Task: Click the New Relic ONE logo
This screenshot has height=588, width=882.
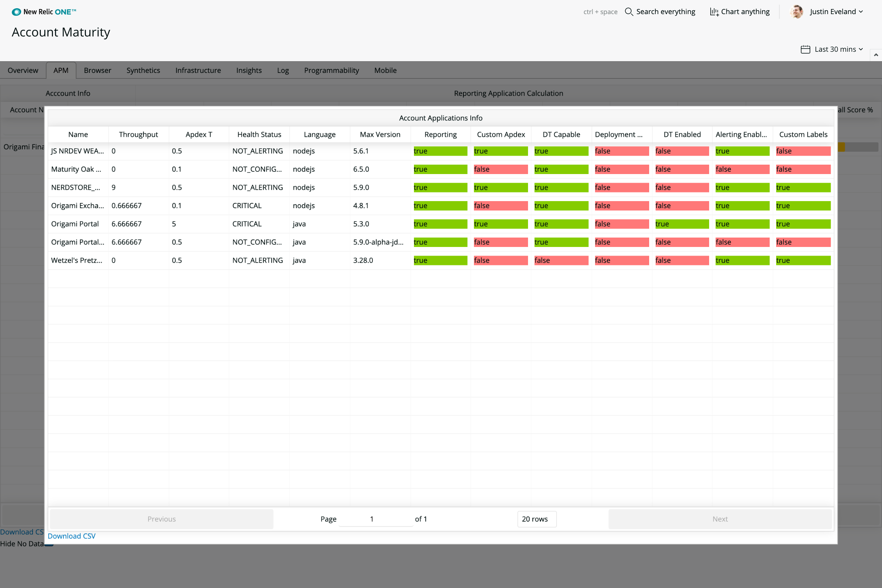Action: 44,12
